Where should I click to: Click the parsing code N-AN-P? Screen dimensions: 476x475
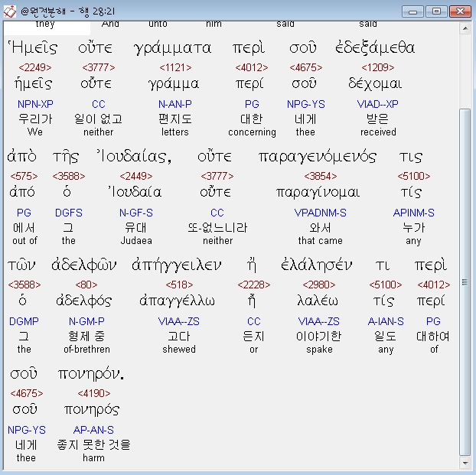click(x=175, y=104)
